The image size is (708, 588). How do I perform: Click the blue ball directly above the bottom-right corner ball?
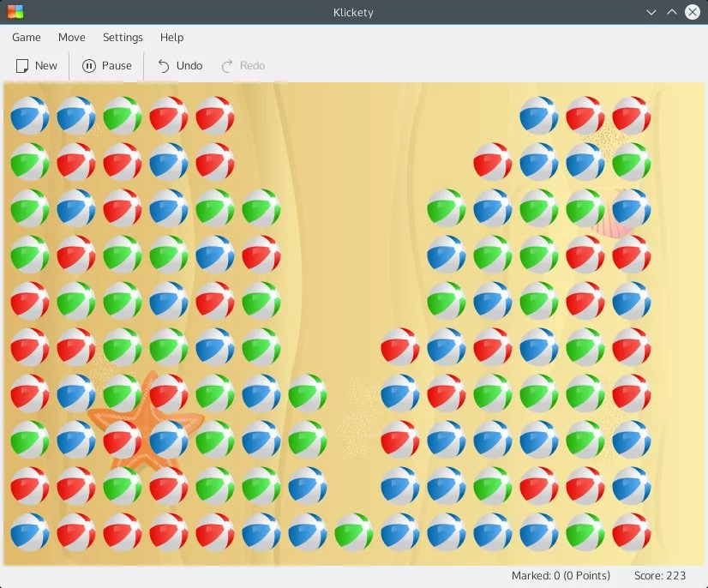[631, 486]
